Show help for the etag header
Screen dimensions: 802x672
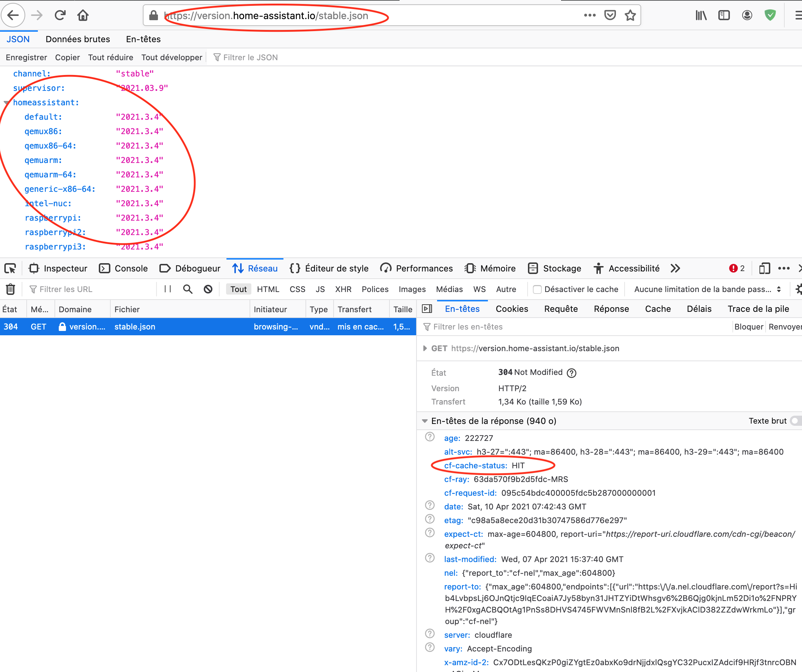click(429, 519)
